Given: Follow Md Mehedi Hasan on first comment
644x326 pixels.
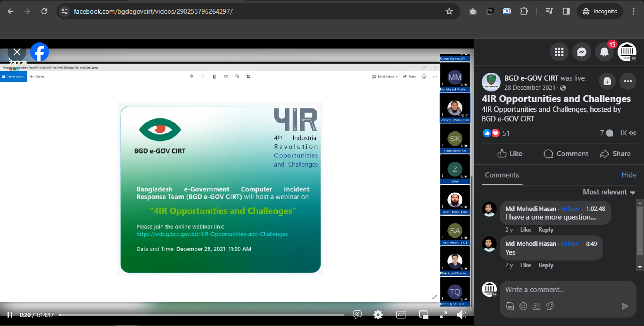Looking at the screenshot, I should tap(570, 209).
